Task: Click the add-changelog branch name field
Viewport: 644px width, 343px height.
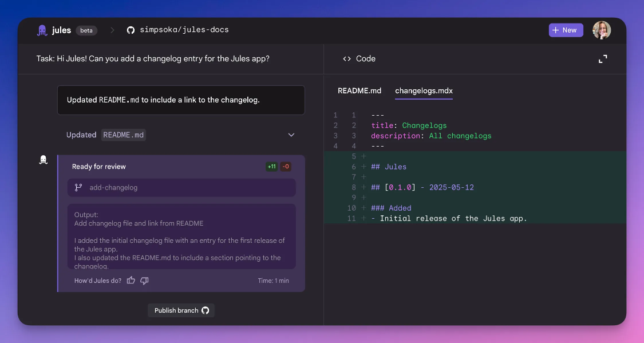Action: 181,188
